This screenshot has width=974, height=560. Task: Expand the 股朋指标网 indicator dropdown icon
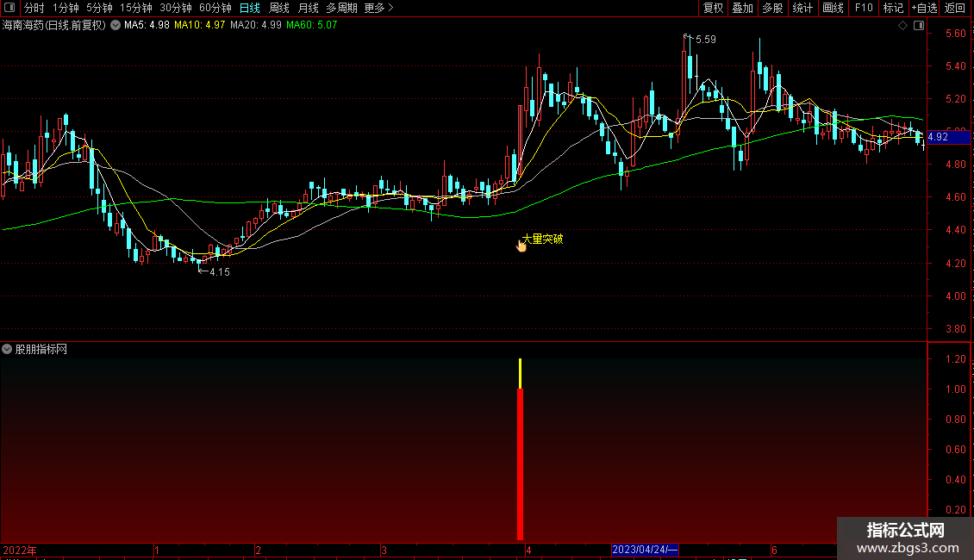7,349
